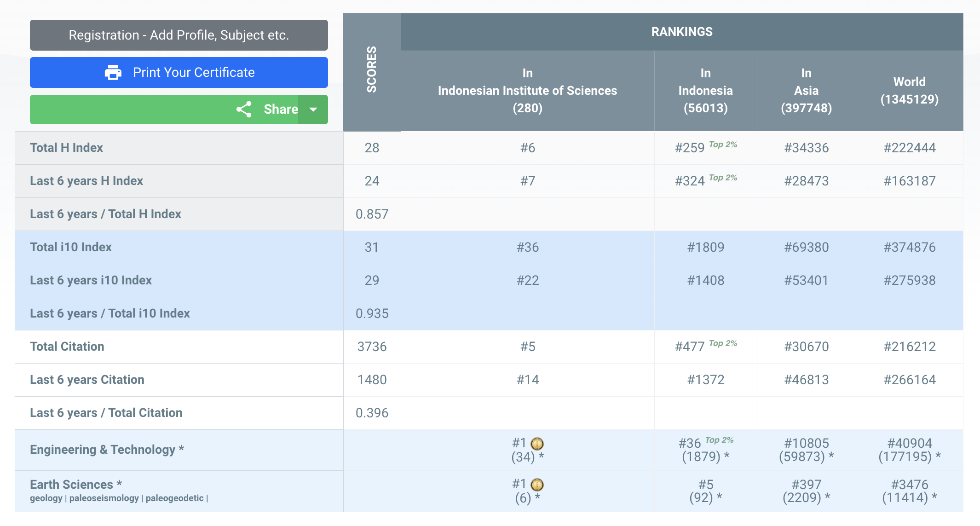Click World rank #163187
The width and height of the screenshot is (980, 526).
[x=910, y=181]
